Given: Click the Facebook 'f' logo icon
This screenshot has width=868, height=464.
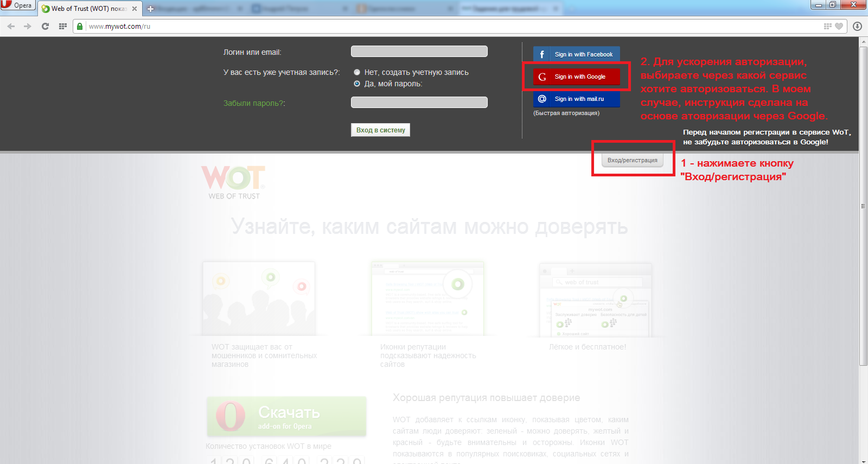Looking at the screenshot, I should pos(541,54).
